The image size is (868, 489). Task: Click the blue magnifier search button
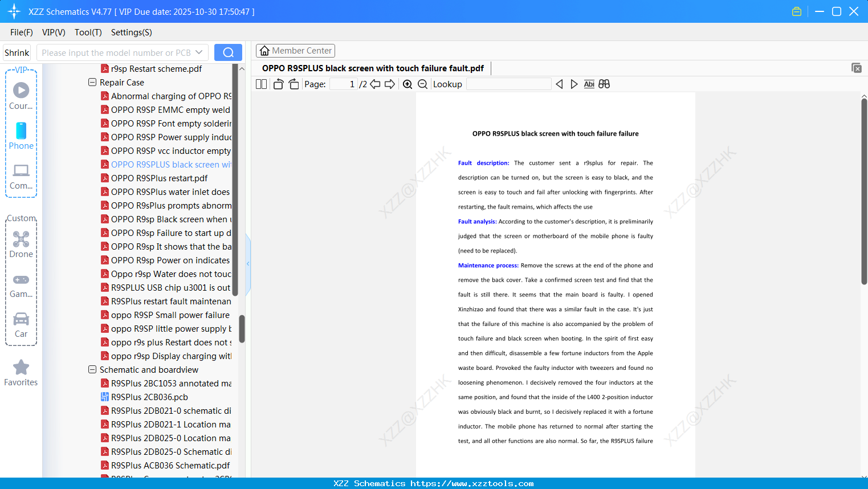pos(228,52)
